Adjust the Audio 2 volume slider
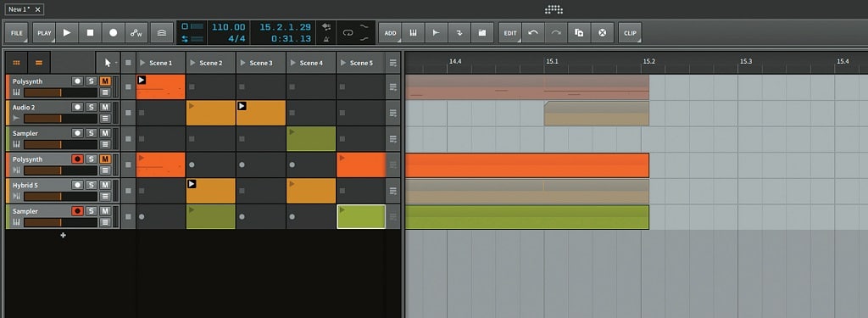This screenshot has width=868, height=318. click(60, 118)
